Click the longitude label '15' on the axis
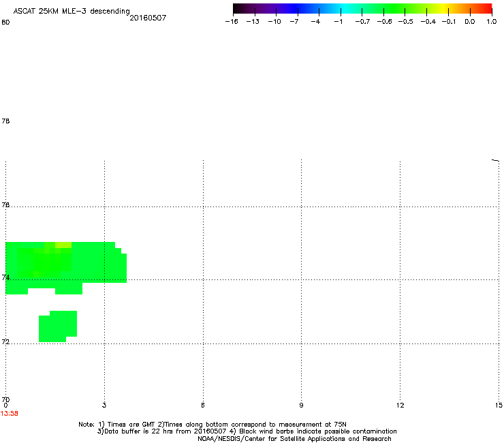504x443 pixels. point(499,406)
